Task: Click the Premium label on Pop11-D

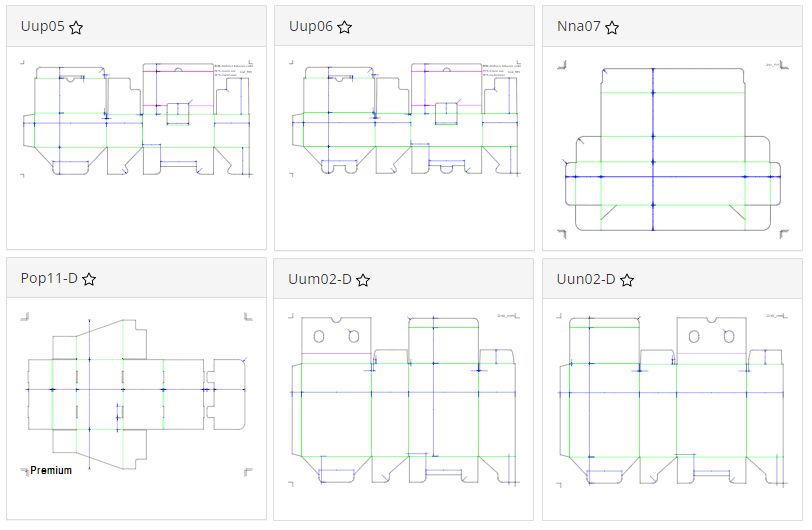Action: (51, 470)
